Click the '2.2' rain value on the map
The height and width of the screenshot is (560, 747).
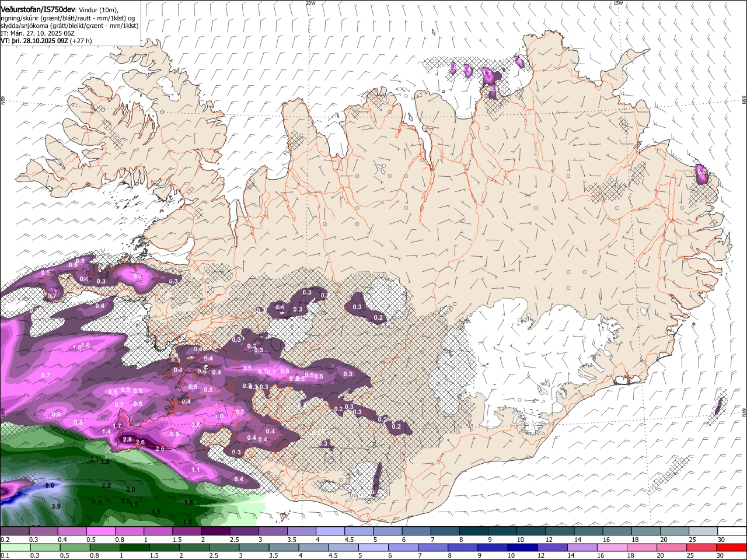(x=106, y=485)
